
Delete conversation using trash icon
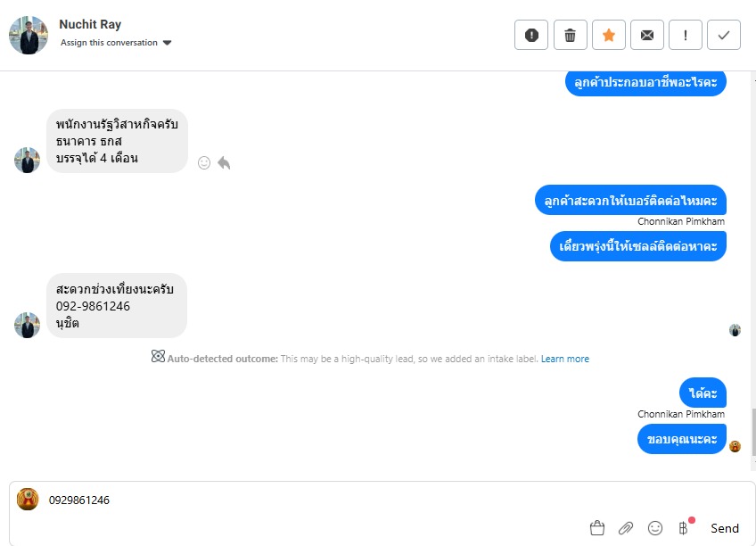tap(570, 35)
